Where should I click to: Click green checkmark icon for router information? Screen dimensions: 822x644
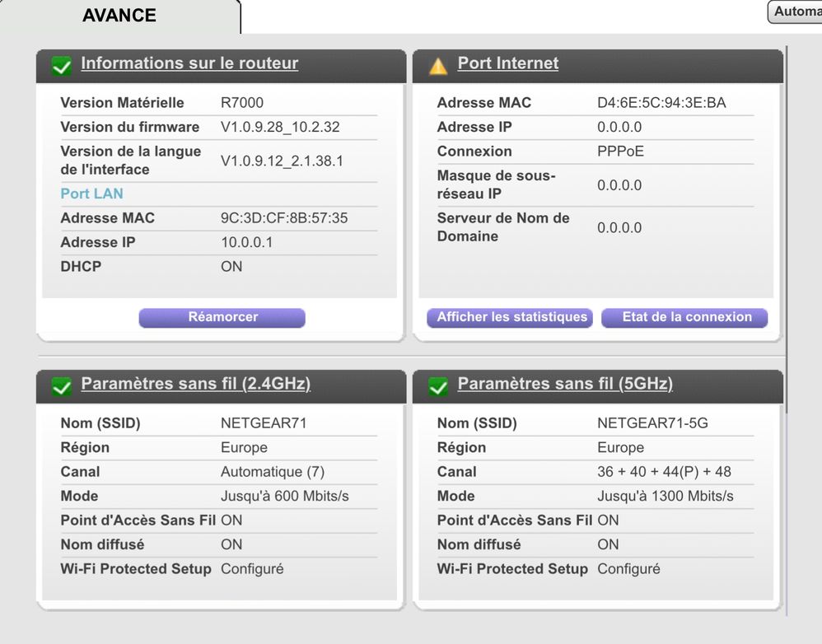tap(61, 66)
